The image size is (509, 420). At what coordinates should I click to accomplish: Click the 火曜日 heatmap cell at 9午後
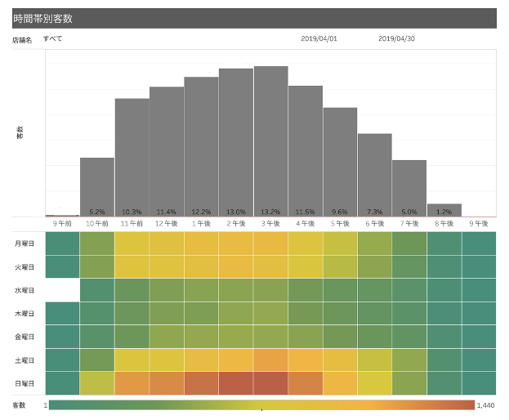[479, 267]
